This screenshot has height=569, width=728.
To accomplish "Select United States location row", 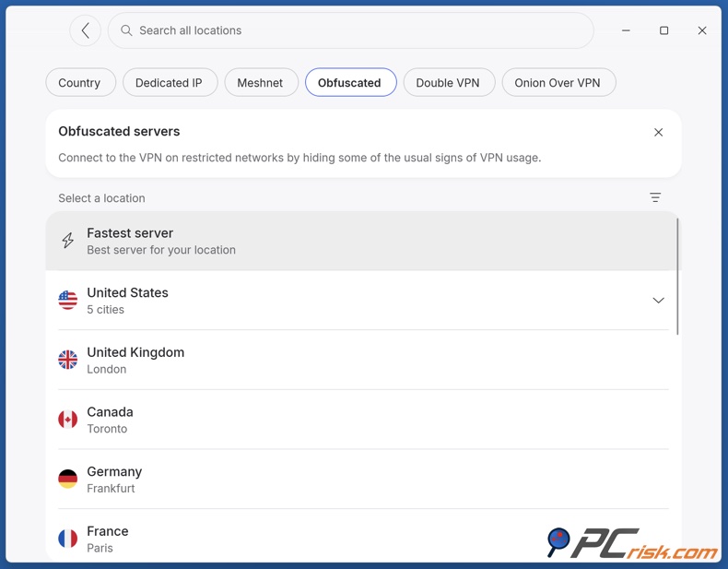I will click(x=361, y=301).
